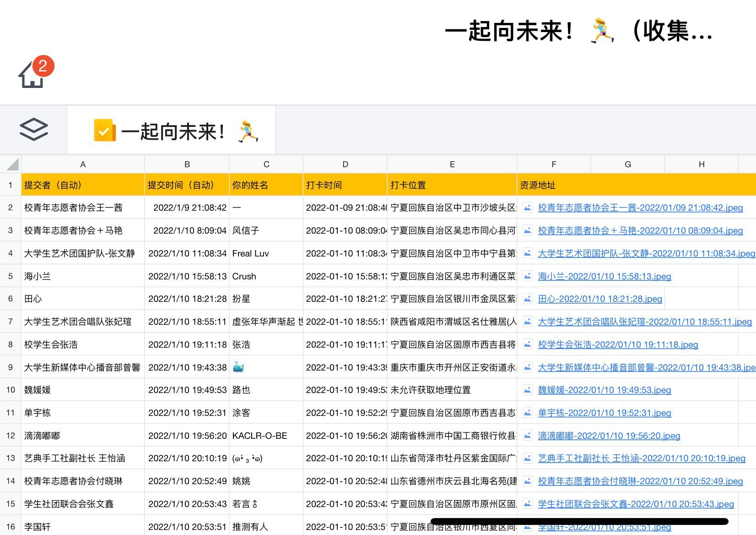
Task: Select column A header
Action: pyautogui.click(x=83, y=164)
